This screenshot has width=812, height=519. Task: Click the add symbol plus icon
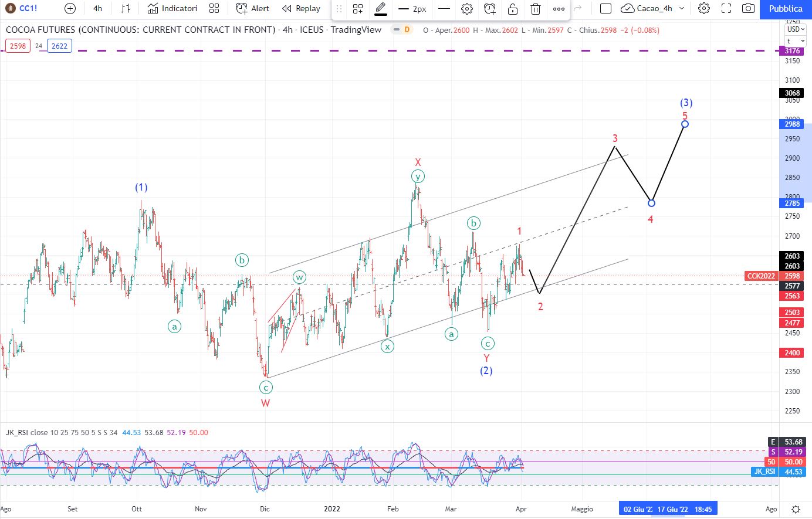pyautogui.click(x=70, y=8)
